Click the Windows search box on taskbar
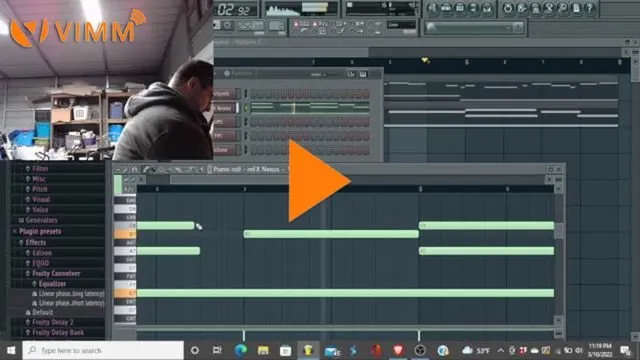This screenshot has width=640, height=360. click(103, 350)
